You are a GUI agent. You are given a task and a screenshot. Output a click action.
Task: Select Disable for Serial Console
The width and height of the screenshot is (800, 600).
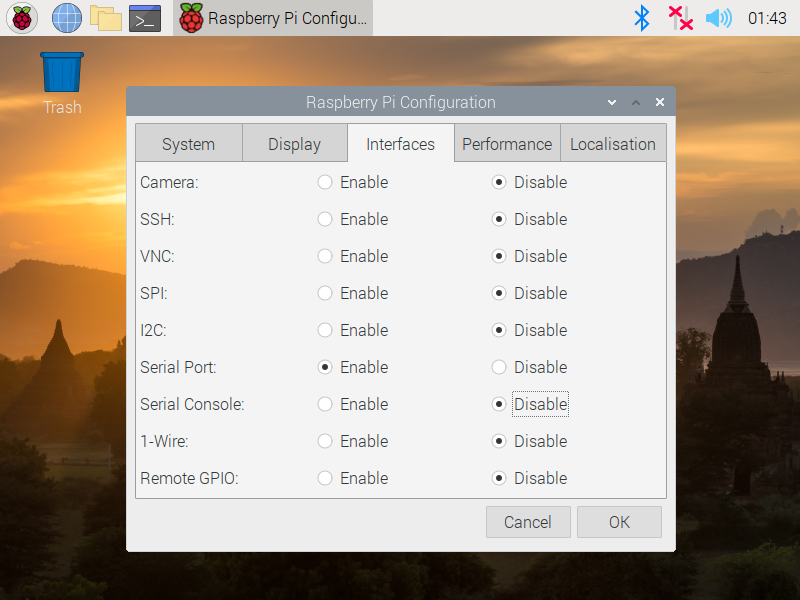tap(530, 404)
